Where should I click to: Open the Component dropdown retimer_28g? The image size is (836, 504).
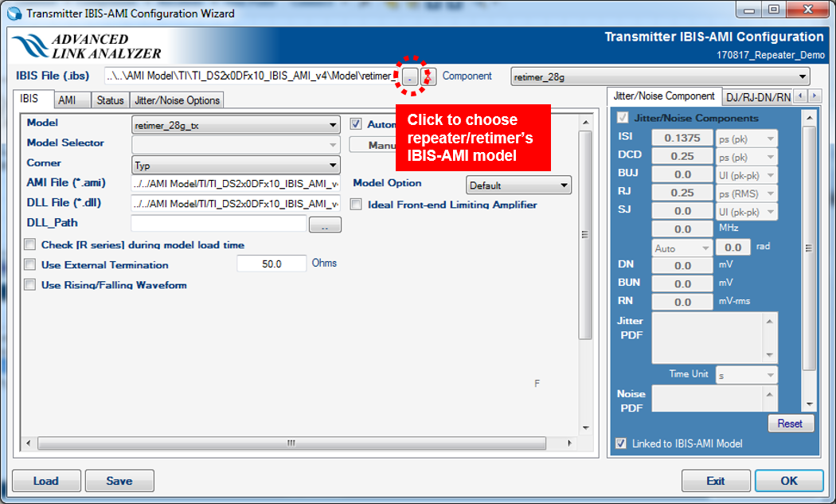pos(660,76)
